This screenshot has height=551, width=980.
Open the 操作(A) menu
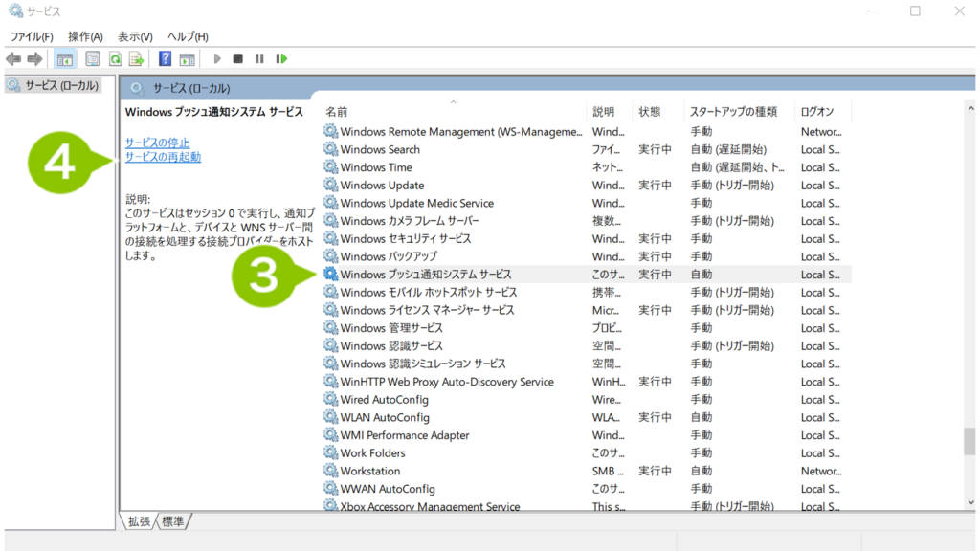pyautogui.click(x=85, y=37)
